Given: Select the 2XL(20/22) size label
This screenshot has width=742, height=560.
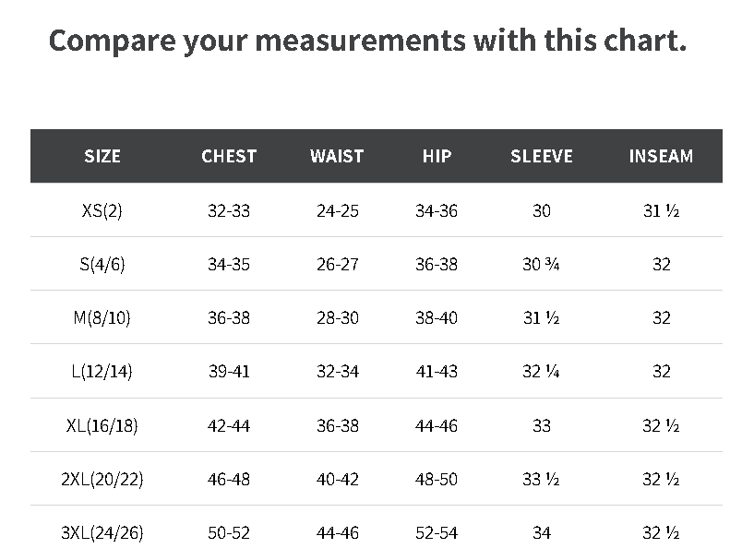Looking at the screenshot, I should point(102,479).
